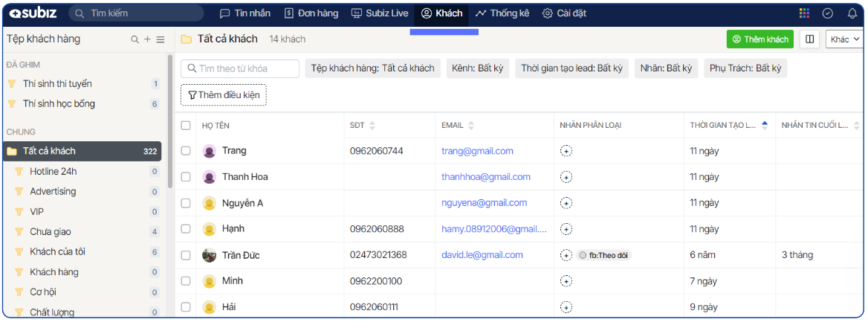The image size is (868, 322).
Task: Check the select-all checkbox in header
Action: click(186, 125)
